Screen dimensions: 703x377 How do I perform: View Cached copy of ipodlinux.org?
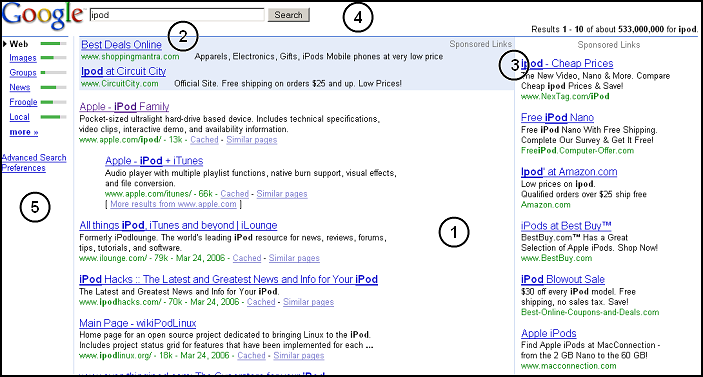(x=252, y=355)
